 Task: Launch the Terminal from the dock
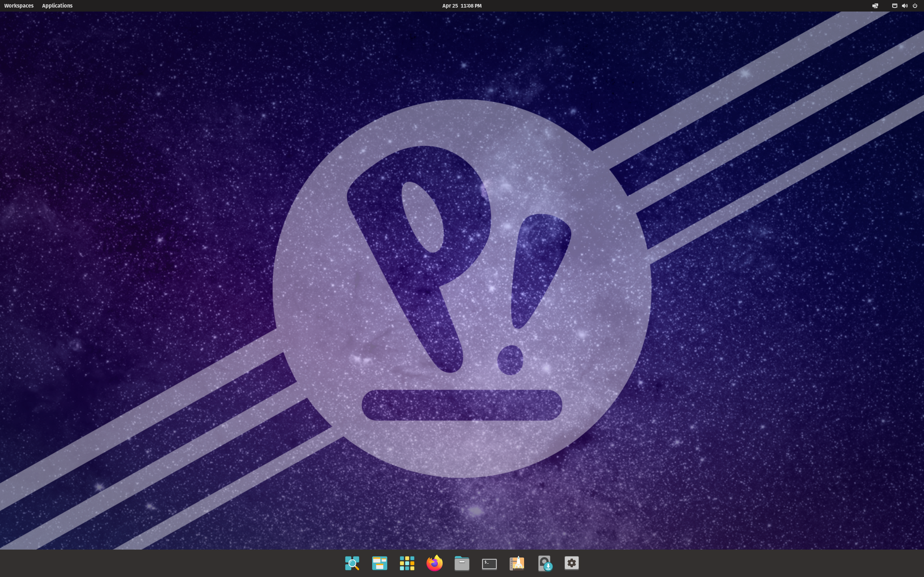pos(489,563)
